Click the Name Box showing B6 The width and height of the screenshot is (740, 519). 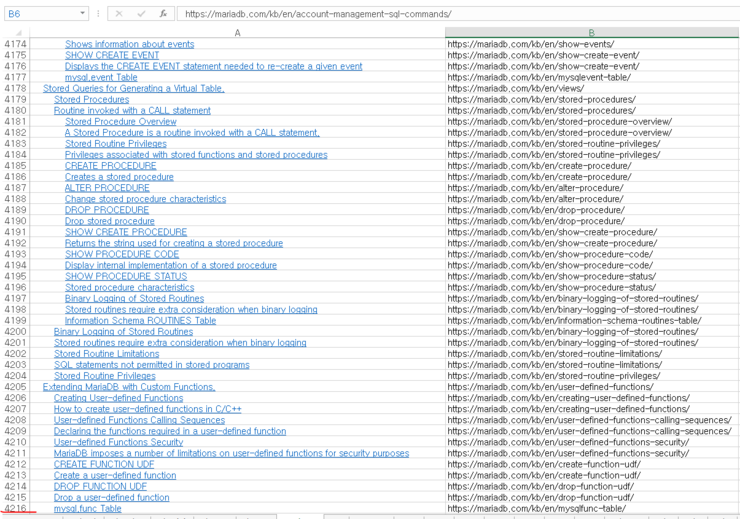pos(42,14)
